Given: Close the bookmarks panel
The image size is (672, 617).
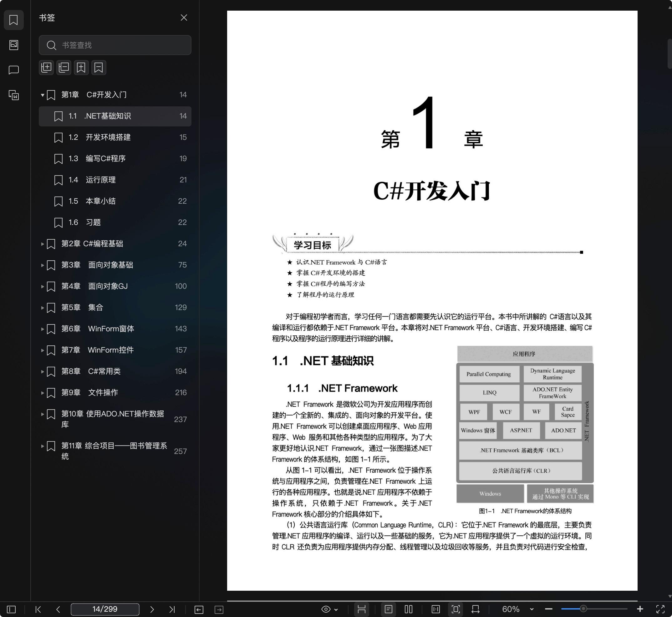Looking at the screenshot, I should (184, 17).
